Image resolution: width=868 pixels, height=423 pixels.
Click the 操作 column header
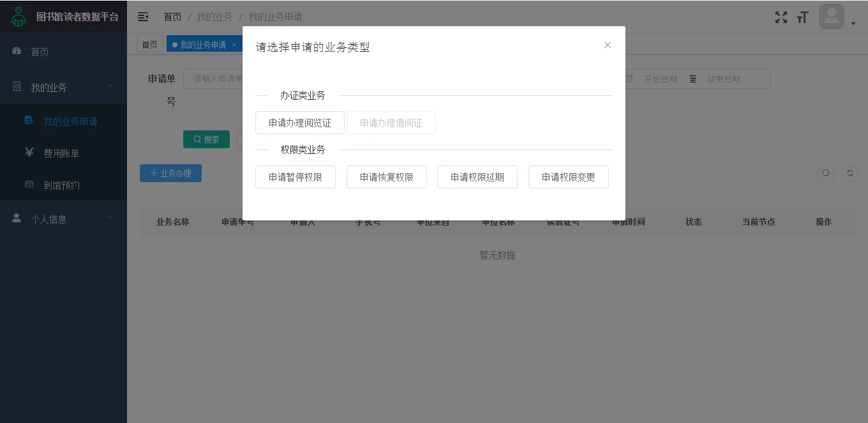tap(824, 222)
